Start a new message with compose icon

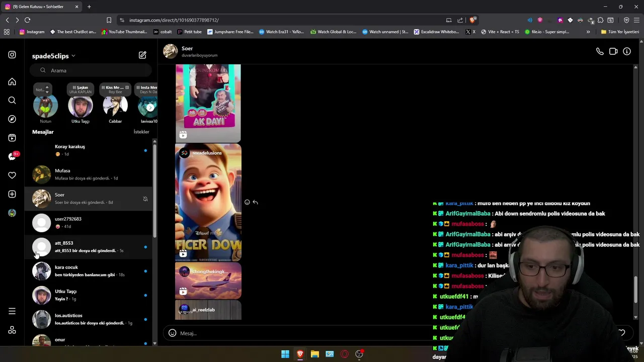[x=142, y=55]
